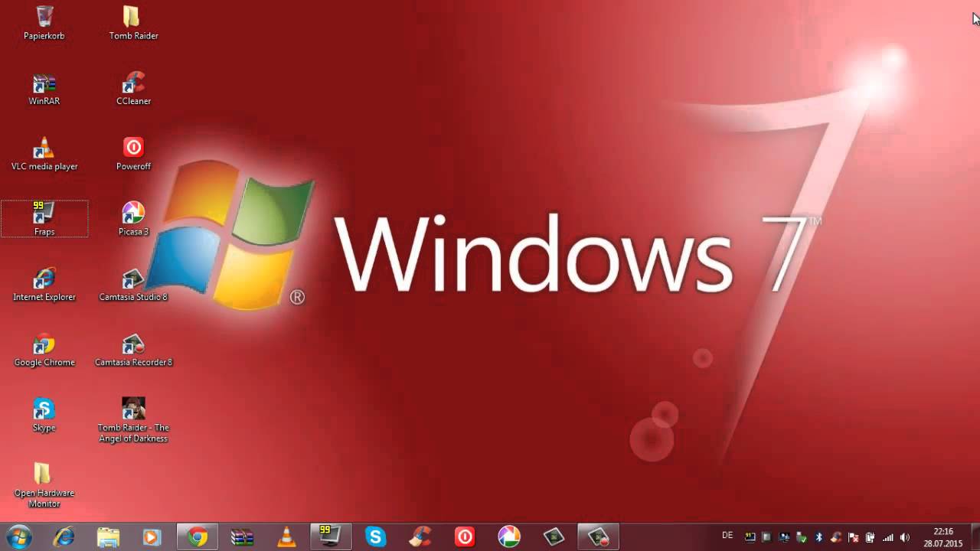The height and width of the screenshot is (551, 980).
Task: Open Picasa from the taskbar
Action: 509,537
